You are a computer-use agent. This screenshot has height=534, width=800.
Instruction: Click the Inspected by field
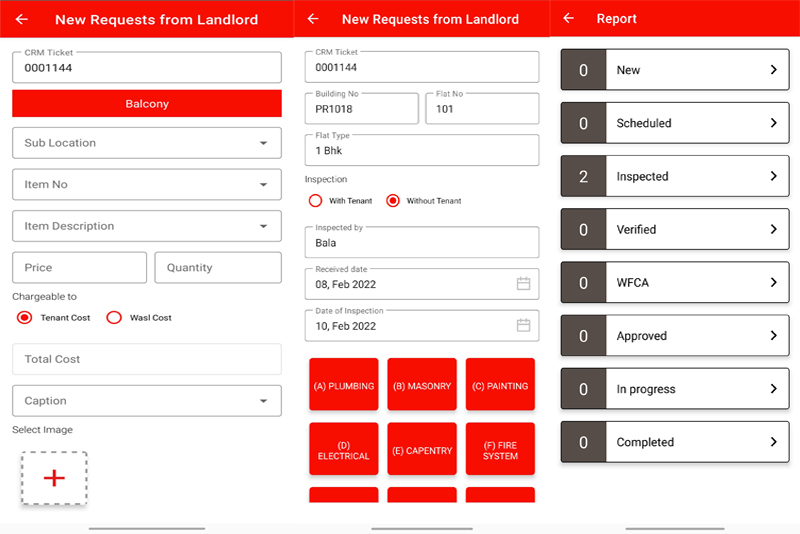[x=422, y=242]
